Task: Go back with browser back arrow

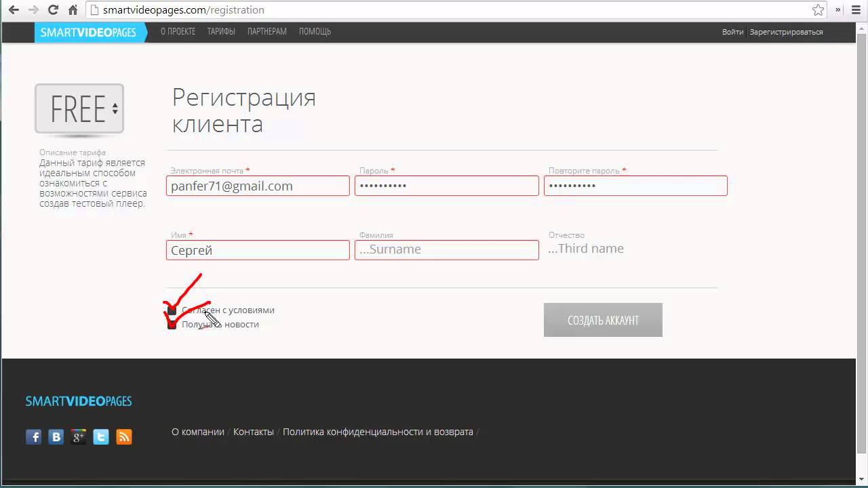Action: point(14,10)
